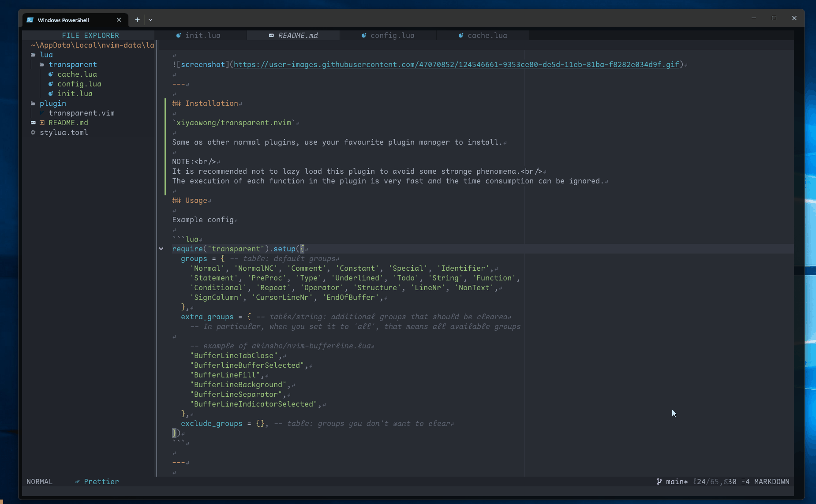Click the 'exclude_groups' key in the code
816x504 pixels.
(x=212, y=424)
